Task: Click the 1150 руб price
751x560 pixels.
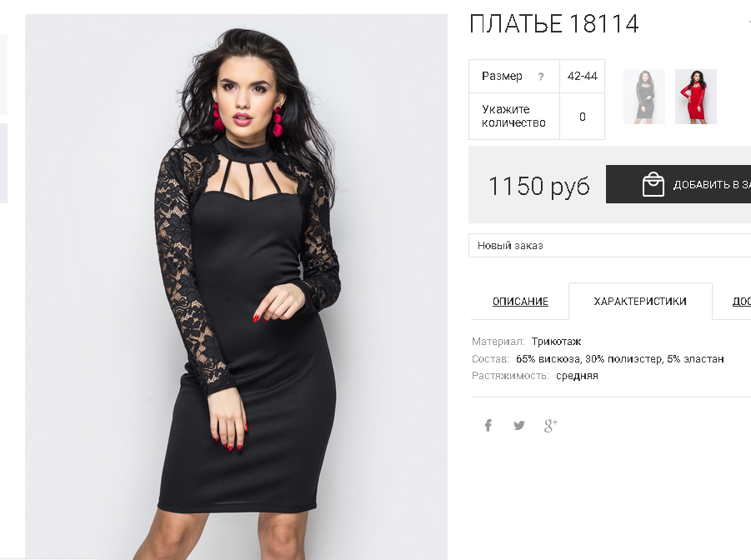Action: click(x=538, y=186)
